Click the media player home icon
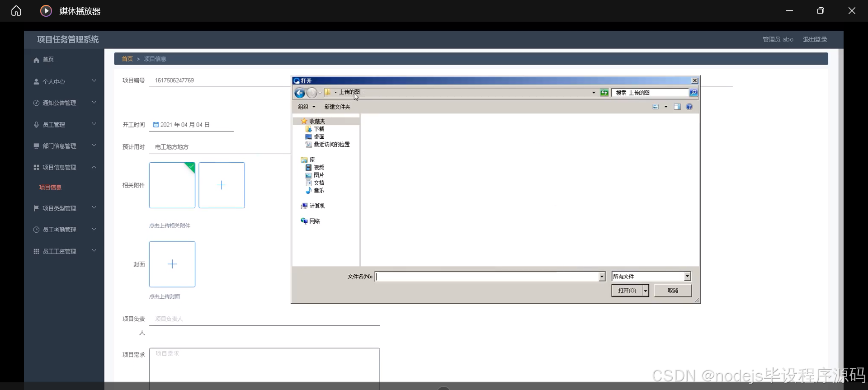 click(16, 11)
